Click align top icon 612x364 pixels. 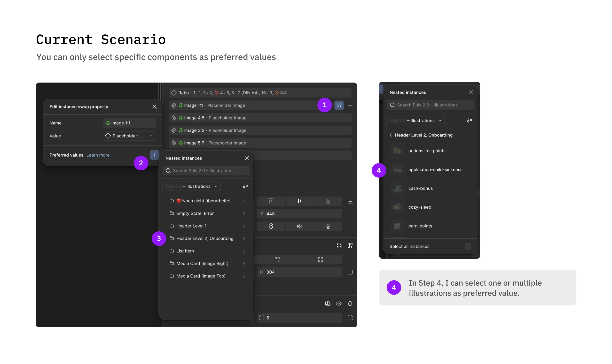pos(271,201)
